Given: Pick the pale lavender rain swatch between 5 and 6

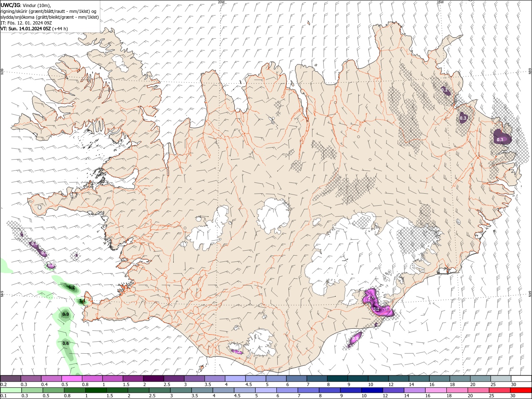Looking at the screenshot, I should (266, 390).
